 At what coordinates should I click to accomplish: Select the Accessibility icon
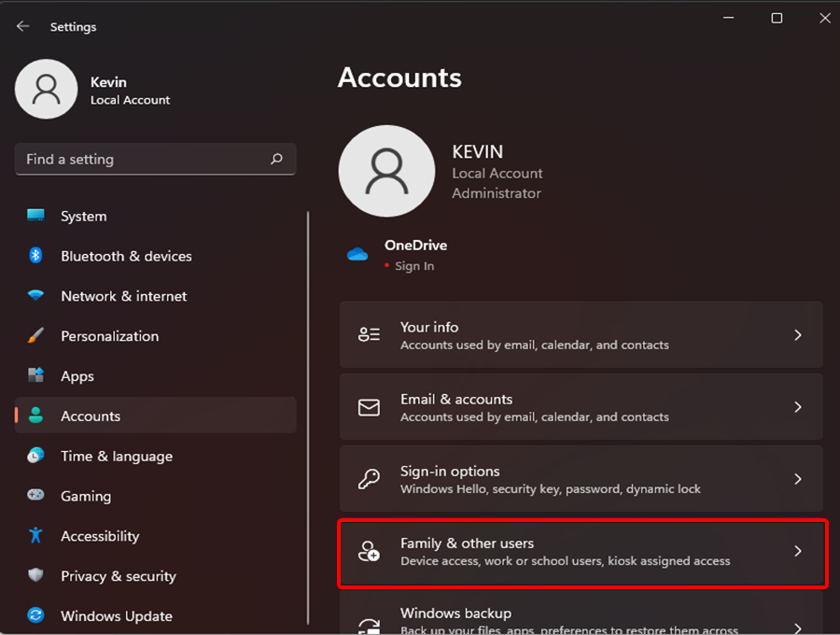point(35,536)
